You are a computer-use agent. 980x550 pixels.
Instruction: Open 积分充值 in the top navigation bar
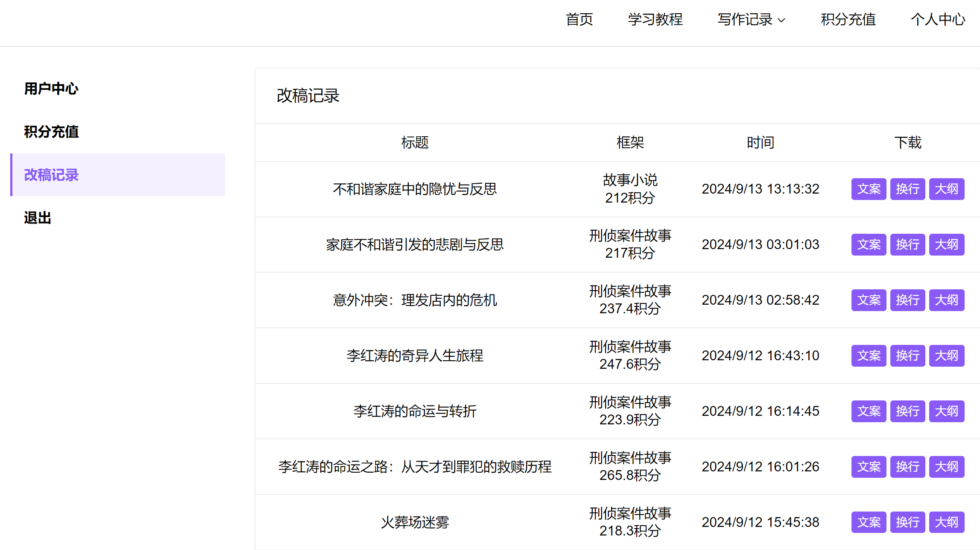pos(848,20)
